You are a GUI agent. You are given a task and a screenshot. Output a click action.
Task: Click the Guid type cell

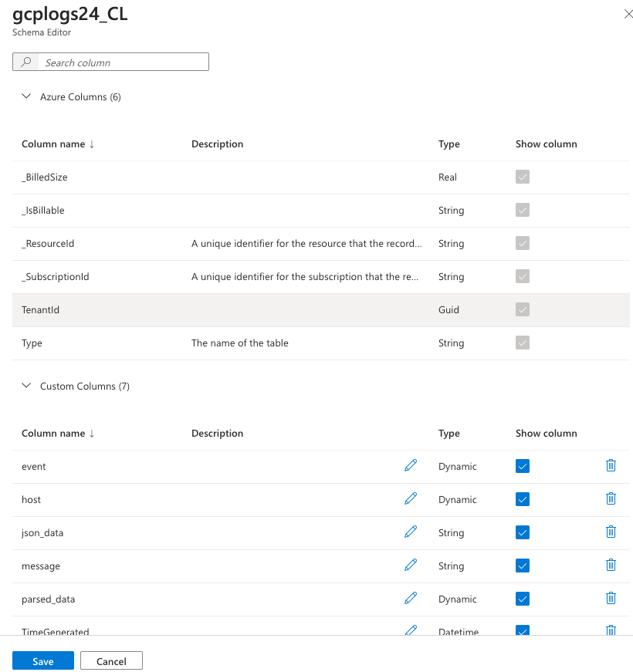tap(449, 310)
